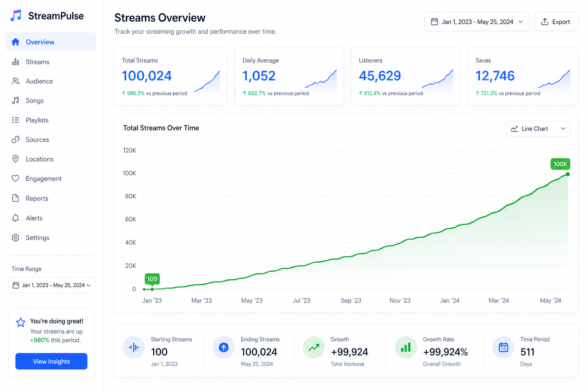Image resolution: width=588 pixels, height=392 pixels.
Task: Click the Sources shapes icon
Action: click(x=15, y=139)
